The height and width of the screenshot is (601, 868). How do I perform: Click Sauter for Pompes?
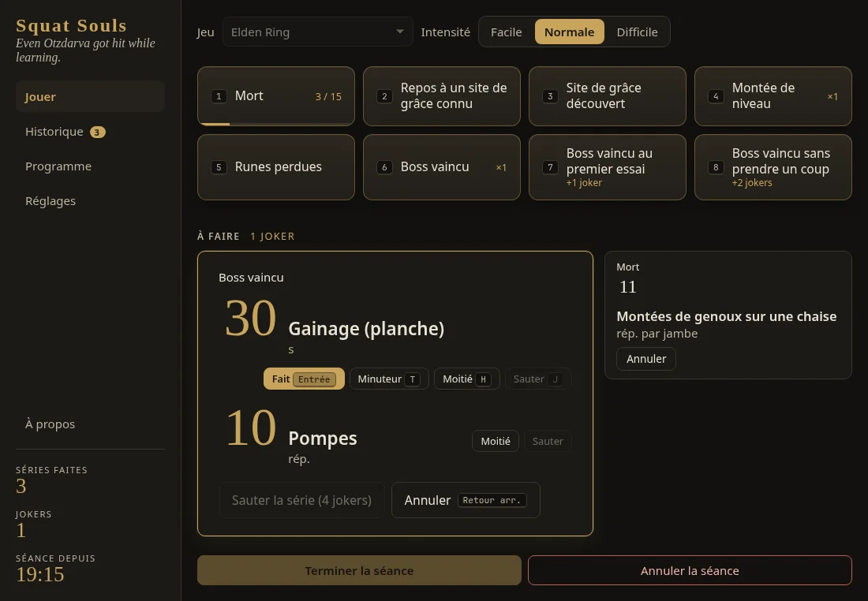click(x=548, y=441)
